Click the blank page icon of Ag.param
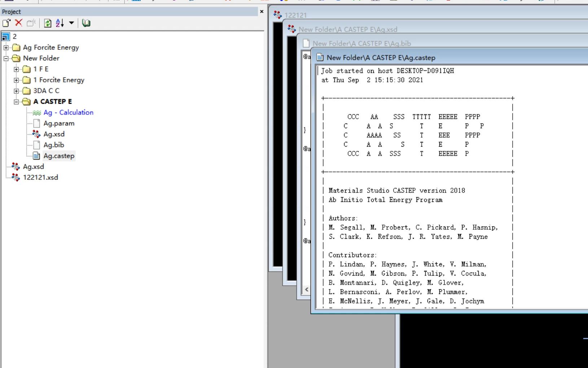This screenshot has width=588, height=368. point(36,123)
